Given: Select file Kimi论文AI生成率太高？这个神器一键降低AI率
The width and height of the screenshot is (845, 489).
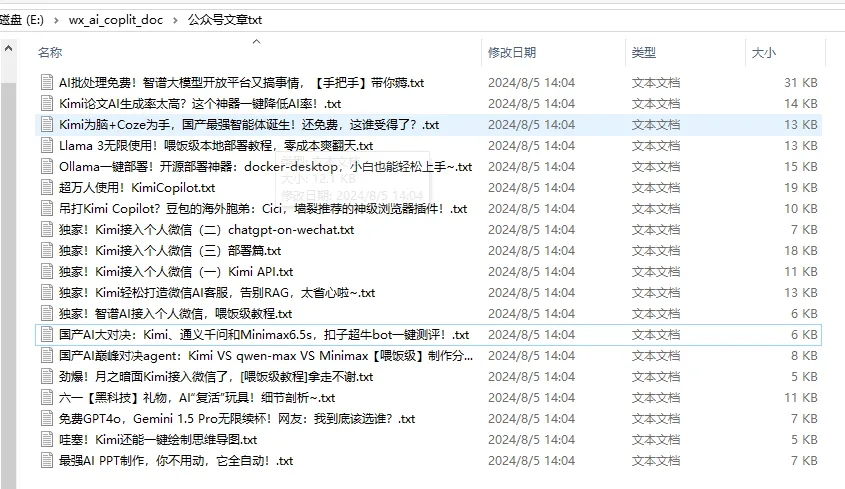Looking at the screenshot, I should (x=200, y=104).
